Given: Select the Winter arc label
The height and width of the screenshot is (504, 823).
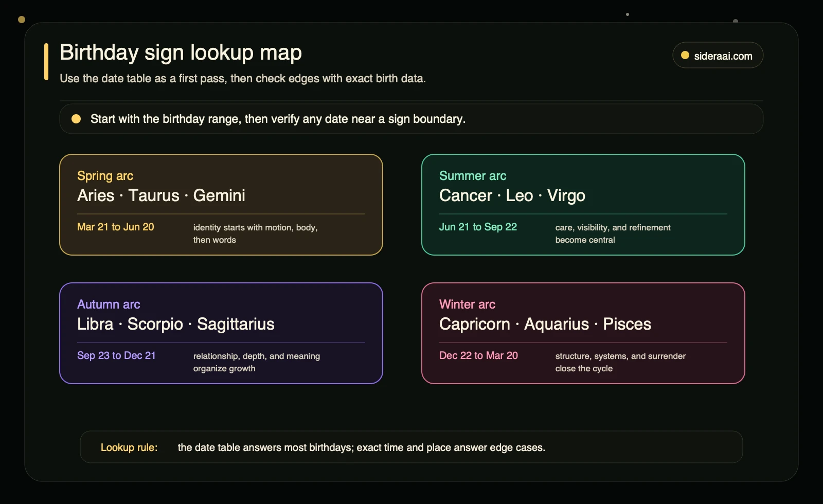Looking at the screenshot, I should tap(467, 304).
